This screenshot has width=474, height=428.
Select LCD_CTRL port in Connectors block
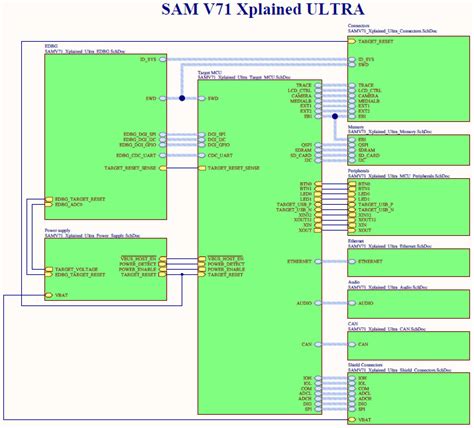(352, 91)
